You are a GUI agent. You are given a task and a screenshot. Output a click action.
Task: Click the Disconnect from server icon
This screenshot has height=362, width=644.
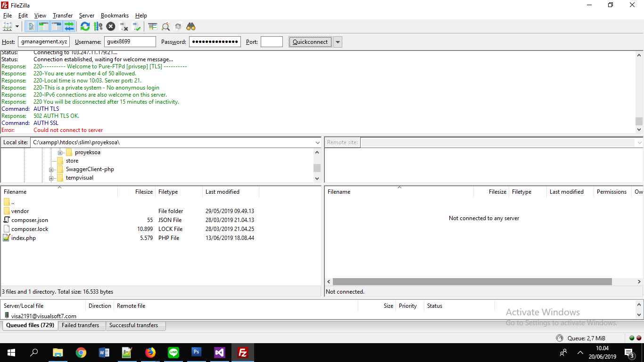124,26
